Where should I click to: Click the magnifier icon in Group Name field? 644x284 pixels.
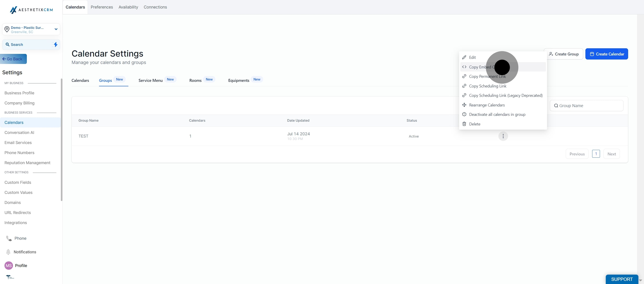coord(556,106)
